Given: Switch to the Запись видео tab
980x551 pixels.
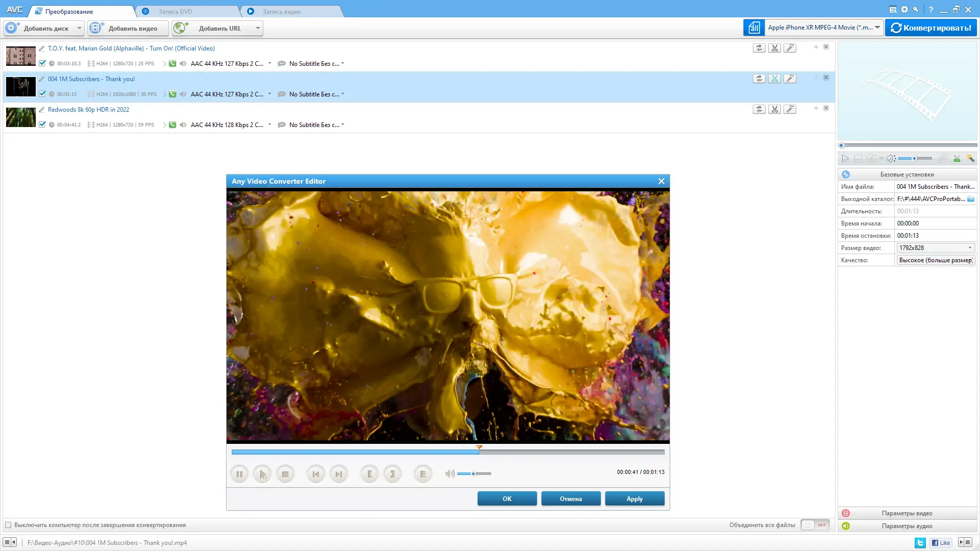Looking at the screenshot, I should 281,11.
